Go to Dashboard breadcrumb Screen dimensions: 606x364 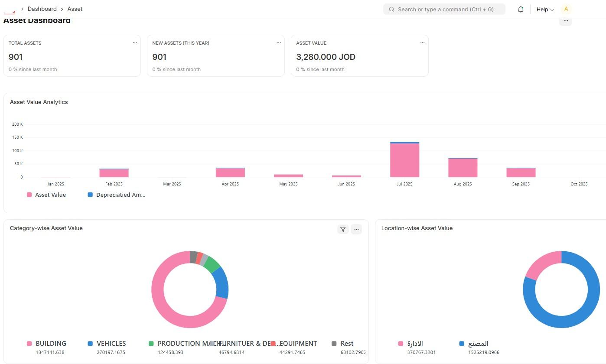point(42,9)
